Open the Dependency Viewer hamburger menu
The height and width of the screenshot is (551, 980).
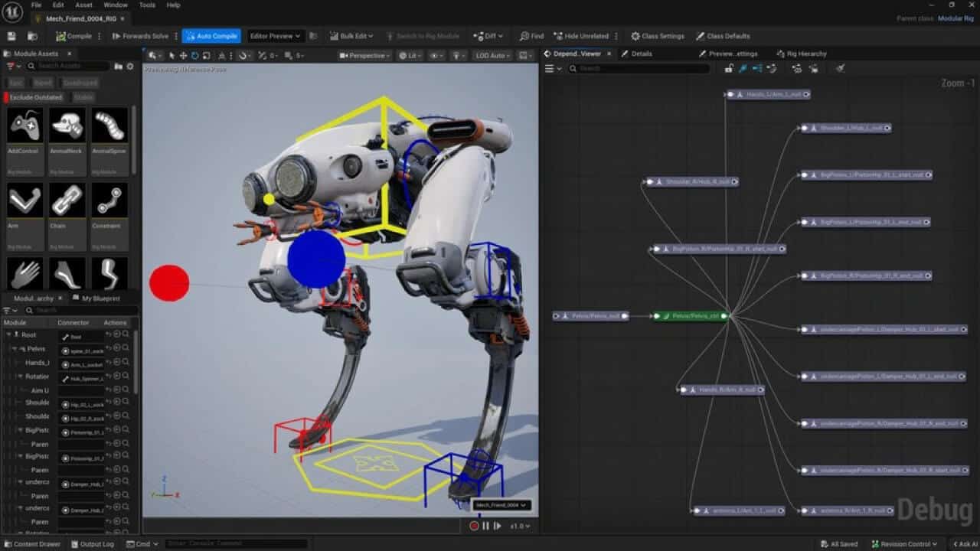(x=552, y=69)
